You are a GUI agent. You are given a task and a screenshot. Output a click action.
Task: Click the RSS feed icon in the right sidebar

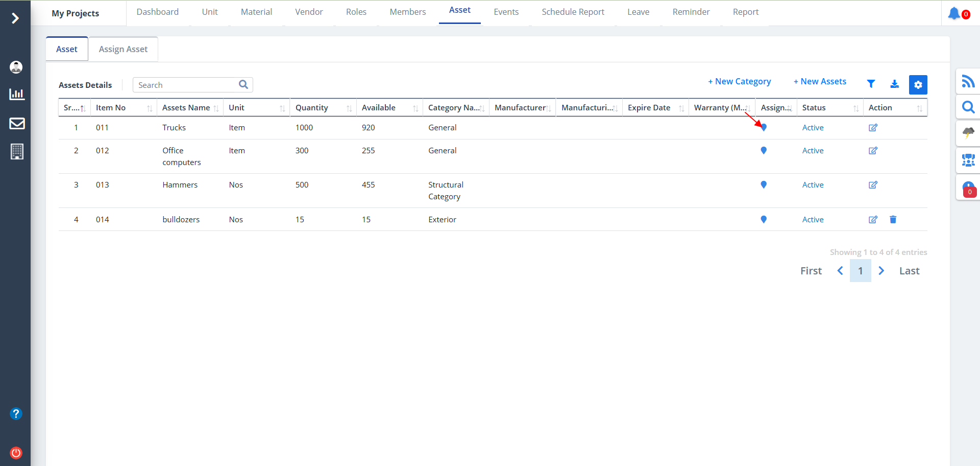(x=968, y=82)
